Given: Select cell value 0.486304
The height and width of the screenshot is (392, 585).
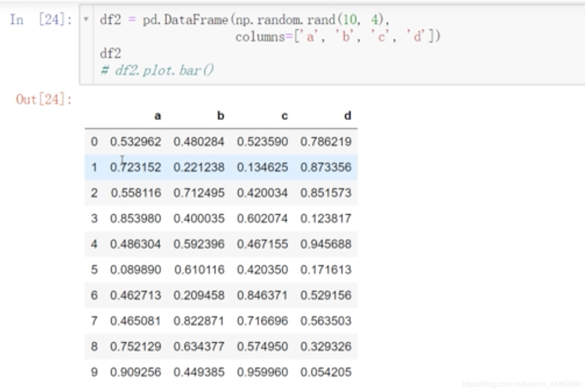Looking at the screenshot, I should 136,244.
